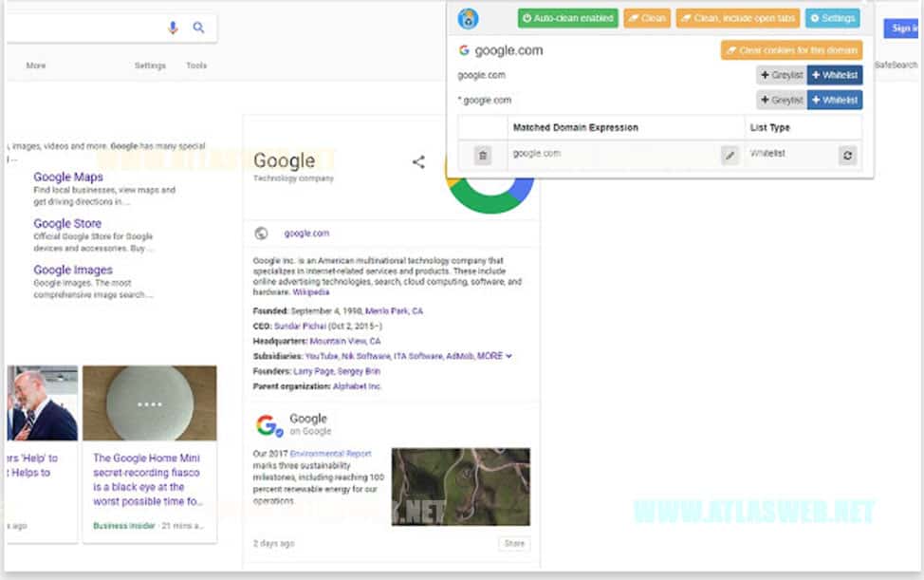Click the magnifier search icon
This screenshot has width=924, height=580.
tap(198, 28)
